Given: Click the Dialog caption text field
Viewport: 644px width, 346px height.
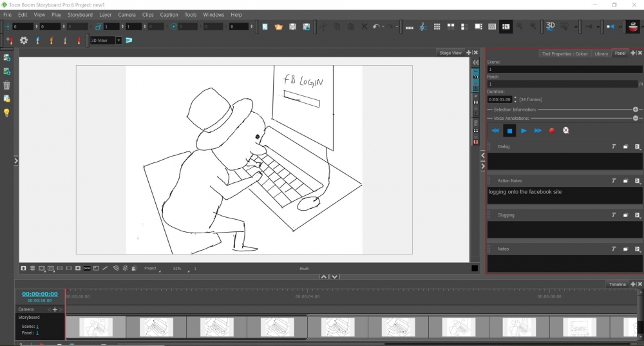Looking at the screenshot, I should tap(564, 161).
